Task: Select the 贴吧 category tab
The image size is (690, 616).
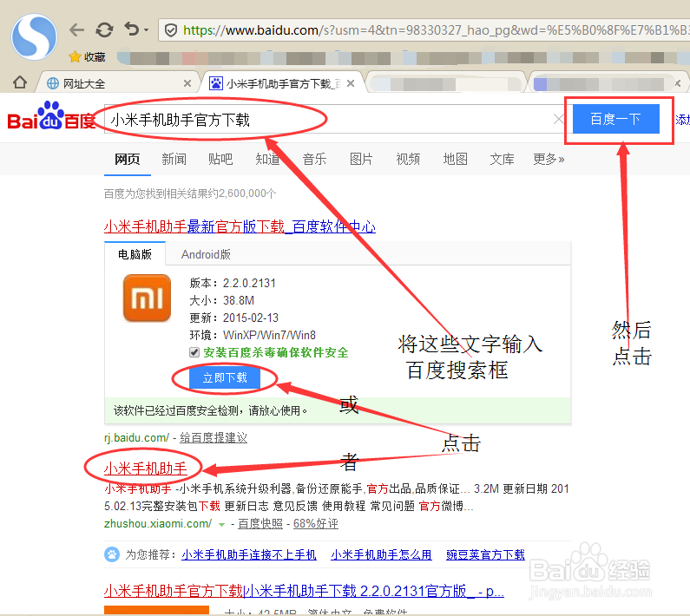Action: pyautogui.click(x=220, y=159)
